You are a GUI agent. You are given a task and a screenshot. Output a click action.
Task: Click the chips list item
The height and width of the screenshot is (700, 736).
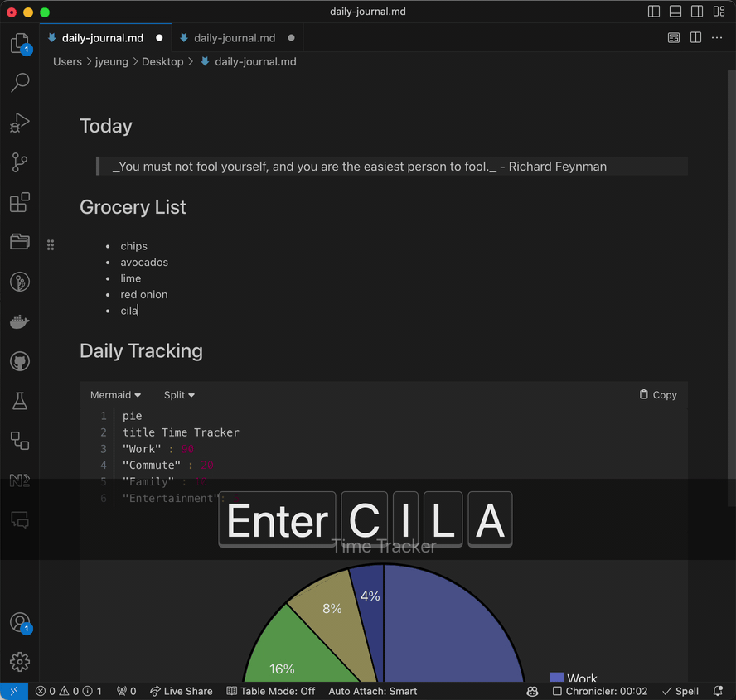click(x=133, y=246)
